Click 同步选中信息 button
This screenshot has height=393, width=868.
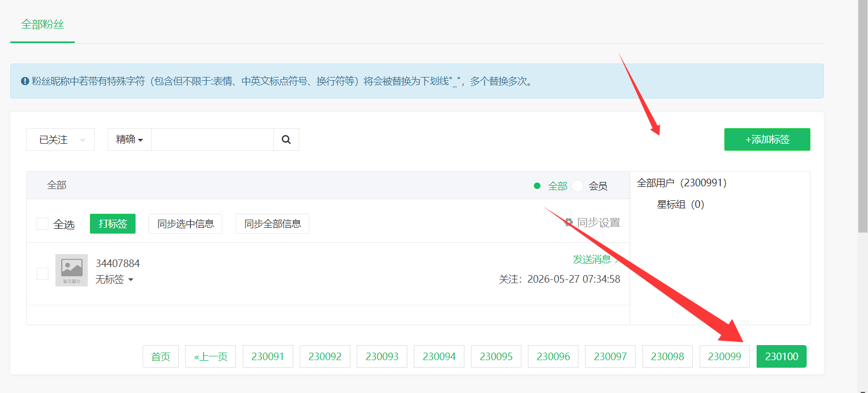click(186, 223)
